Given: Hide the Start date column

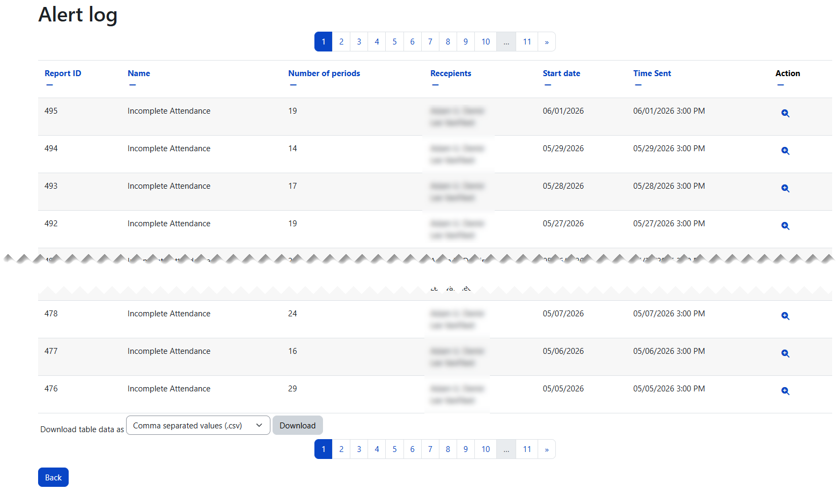Looking at the screenshot, I should [x=547, y=85].
